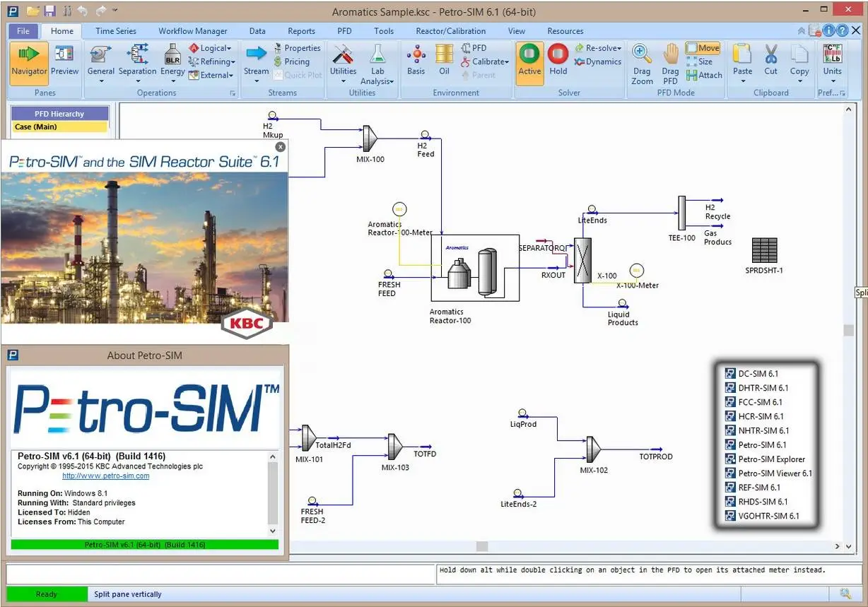Image resolution: width=868 pixels, height=607 pixels.
Task: Switch to Time Series tab
Action: coord(116,31)
